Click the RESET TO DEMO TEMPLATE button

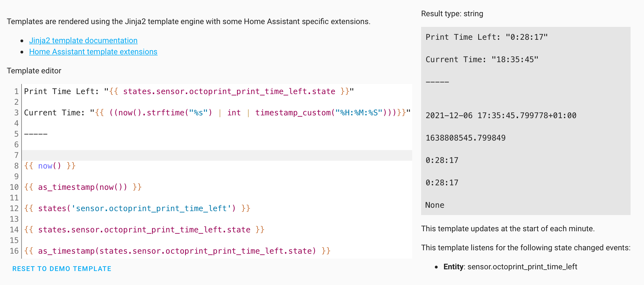(62, 268)
